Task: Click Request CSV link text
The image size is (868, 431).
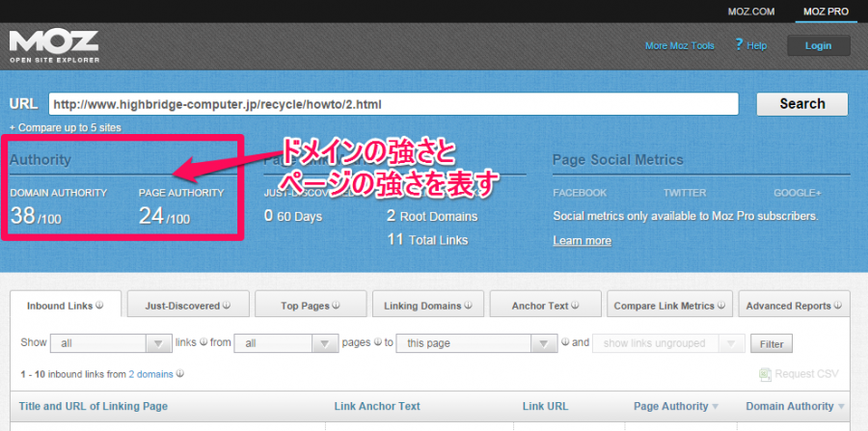Action: coord(806,374)
